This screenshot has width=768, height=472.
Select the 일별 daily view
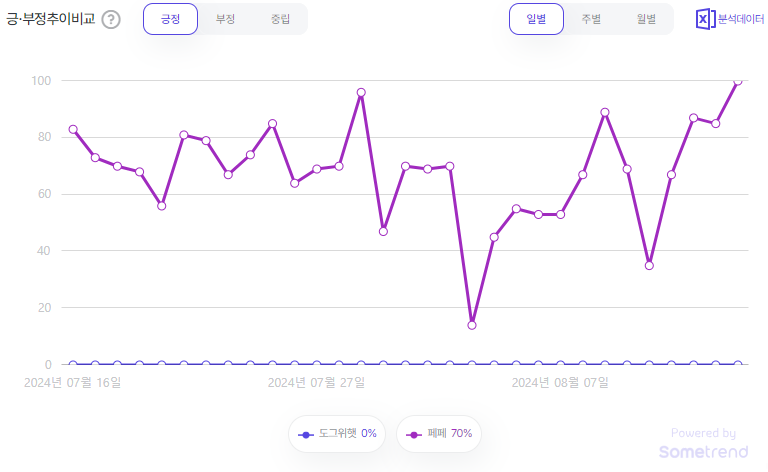536,19
